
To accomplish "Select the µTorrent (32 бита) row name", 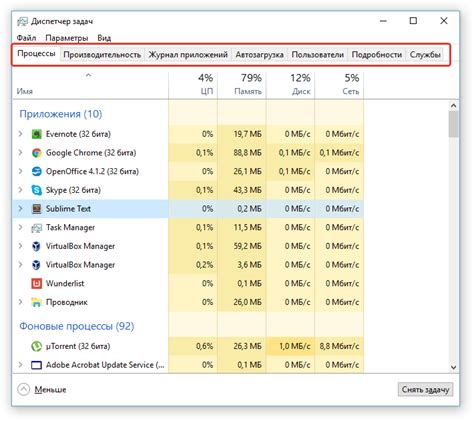I will [x=78, y=346].
